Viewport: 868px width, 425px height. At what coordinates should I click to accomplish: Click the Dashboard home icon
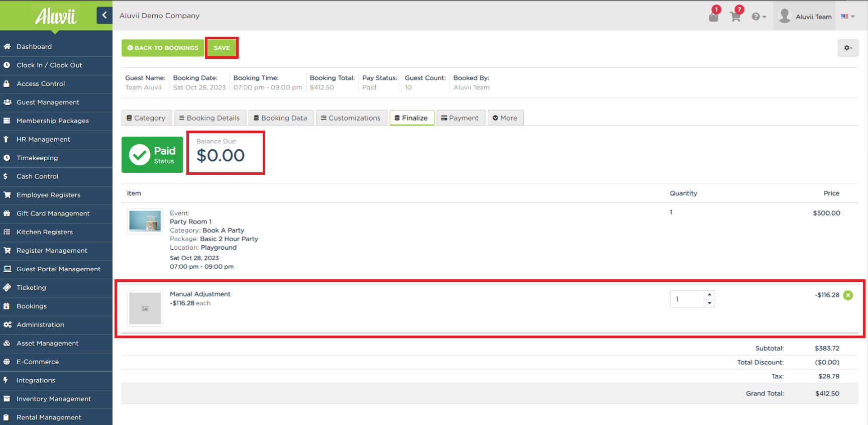pyautogui.click(x=7, y=47)
